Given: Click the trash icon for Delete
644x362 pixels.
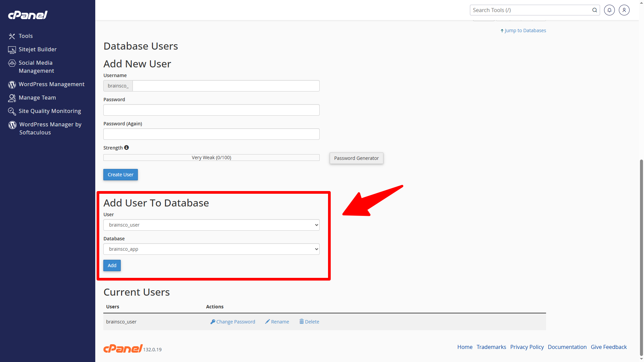Looking at the screenshot, I should point(302,322).
